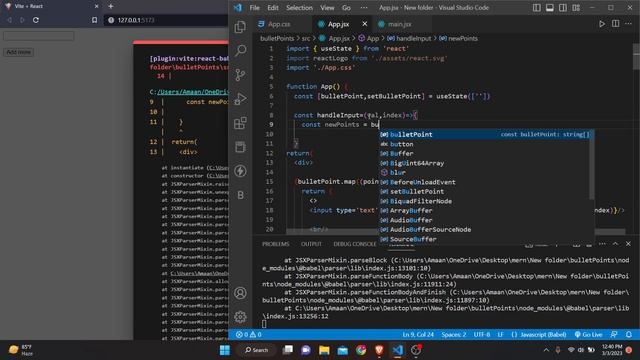
Task: Toggle the secondary side bar layout icon
Action: 563,8
